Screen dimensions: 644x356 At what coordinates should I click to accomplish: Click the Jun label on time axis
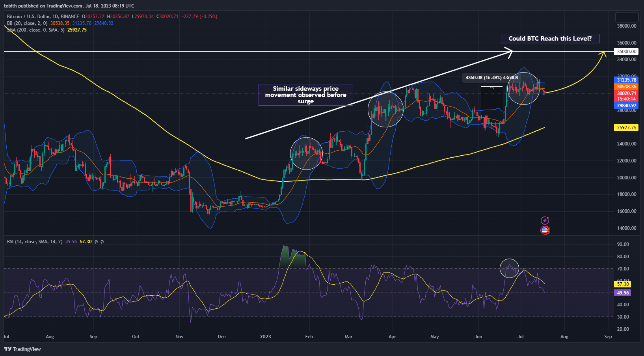[x=478, y=337]
